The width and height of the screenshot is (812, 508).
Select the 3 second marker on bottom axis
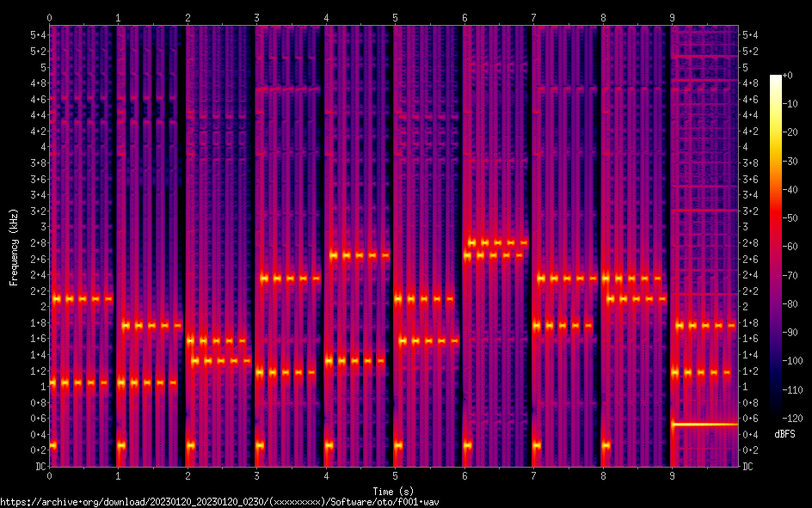256,475
